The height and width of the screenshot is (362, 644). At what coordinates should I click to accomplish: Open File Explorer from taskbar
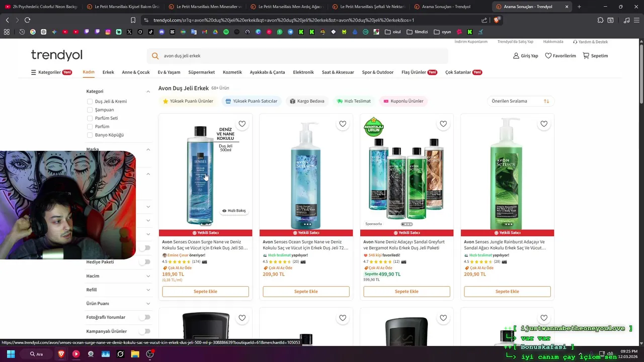[135, 354]
